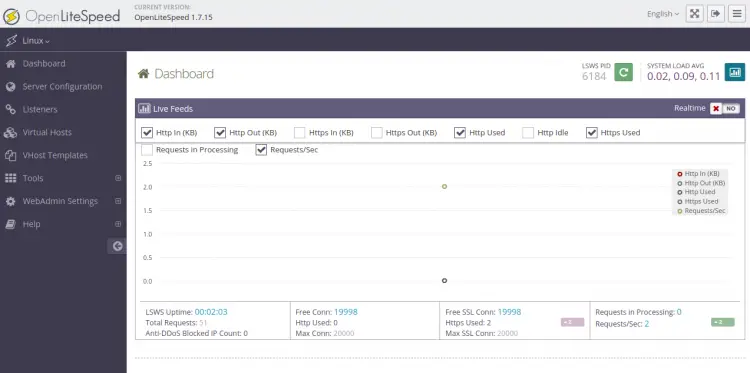Open the system load chart icon
Image resolution: width=750 pixels, height=373 pixels.
(x=735, y=72)
